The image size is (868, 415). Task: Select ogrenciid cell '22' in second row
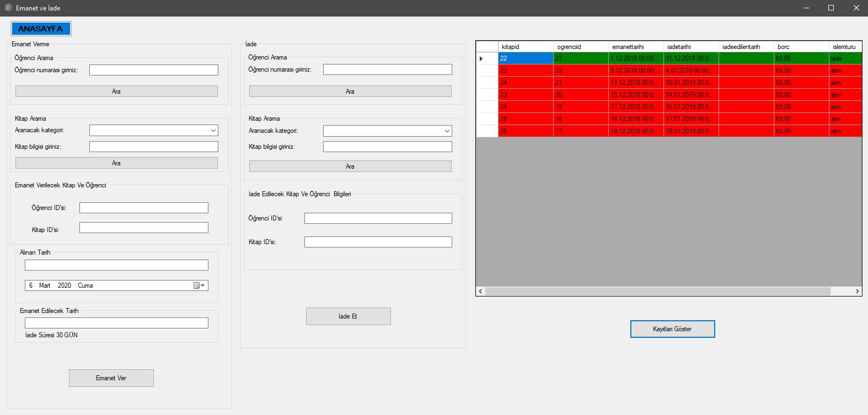click(581, 71)
